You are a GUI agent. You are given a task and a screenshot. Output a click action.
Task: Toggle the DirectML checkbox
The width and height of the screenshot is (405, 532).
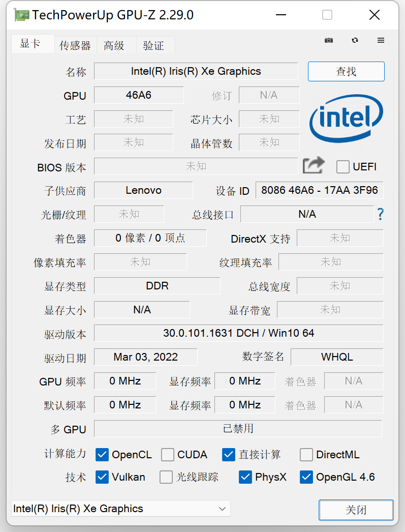[306, 455]
